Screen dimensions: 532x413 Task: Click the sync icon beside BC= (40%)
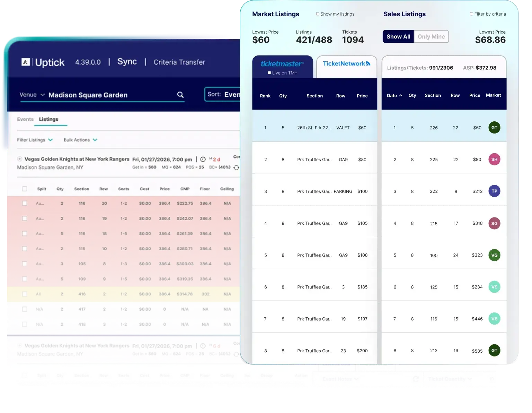[236, 167]
